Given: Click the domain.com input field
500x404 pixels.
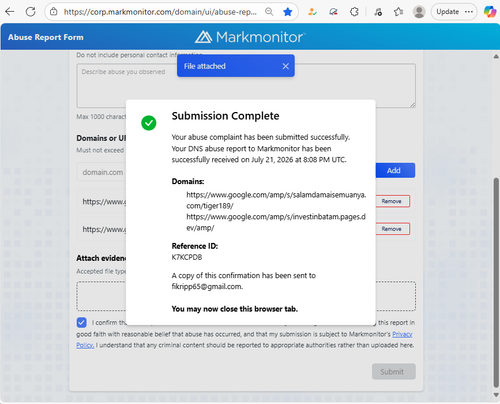Looking at the screenshot, I should [x=102, y=172].
